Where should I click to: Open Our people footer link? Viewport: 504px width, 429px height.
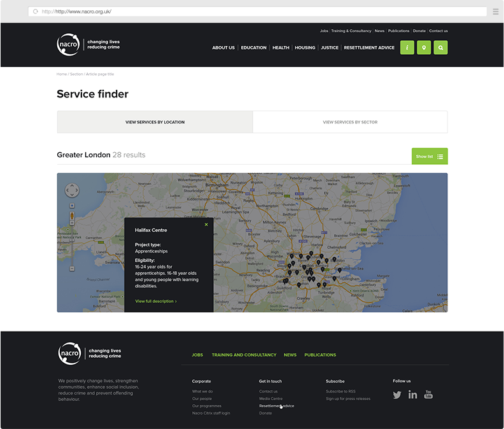[202, 399]
